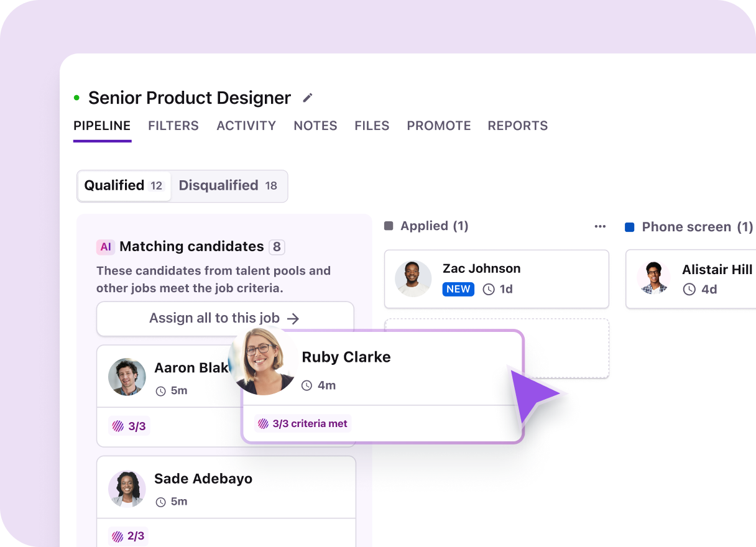Click Zac Johnson's avatar photo

413,278
